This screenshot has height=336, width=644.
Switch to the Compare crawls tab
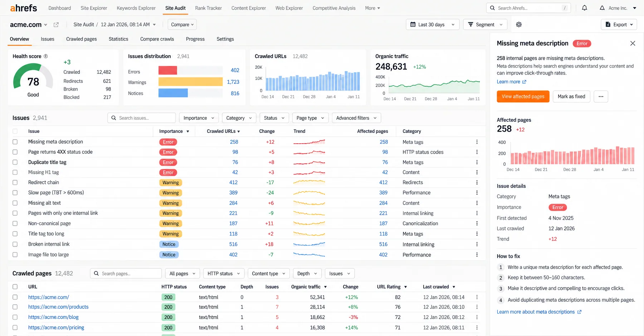click(157, 39)
